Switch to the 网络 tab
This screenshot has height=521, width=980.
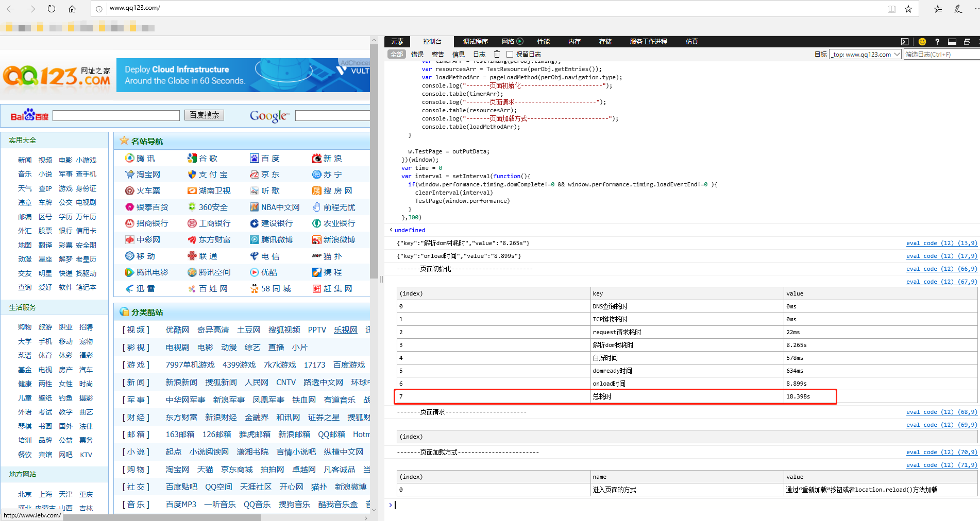[x=508, y=42]
